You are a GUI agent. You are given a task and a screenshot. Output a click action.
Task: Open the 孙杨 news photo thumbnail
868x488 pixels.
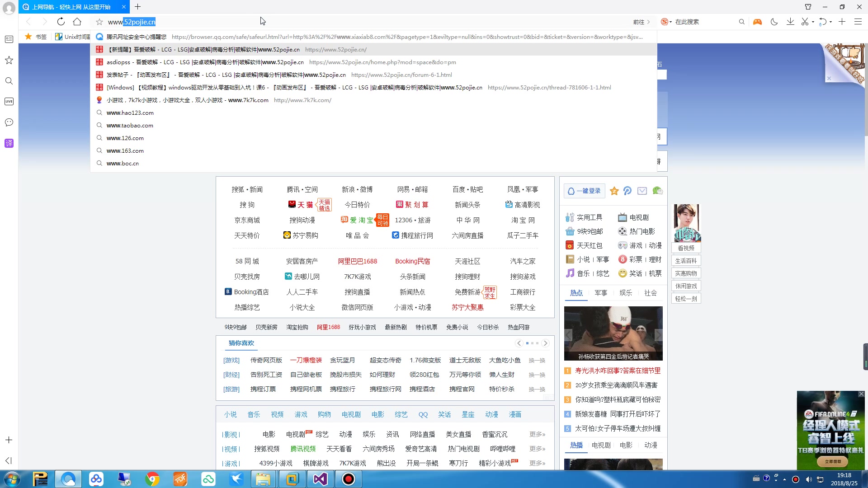click(613, 333)
